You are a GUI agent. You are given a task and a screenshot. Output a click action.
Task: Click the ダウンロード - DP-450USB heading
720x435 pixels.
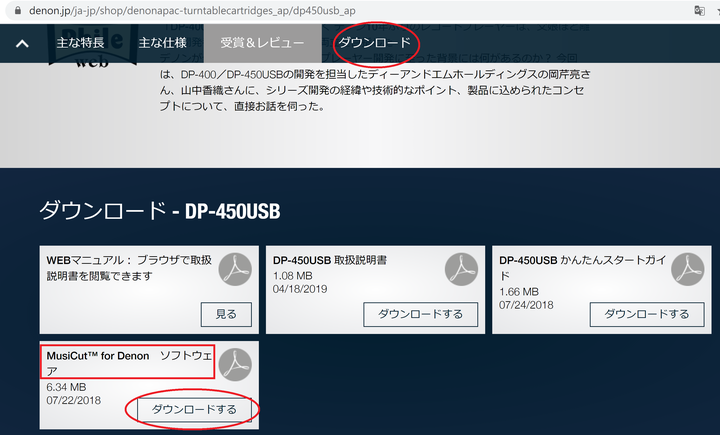(160, 211)
